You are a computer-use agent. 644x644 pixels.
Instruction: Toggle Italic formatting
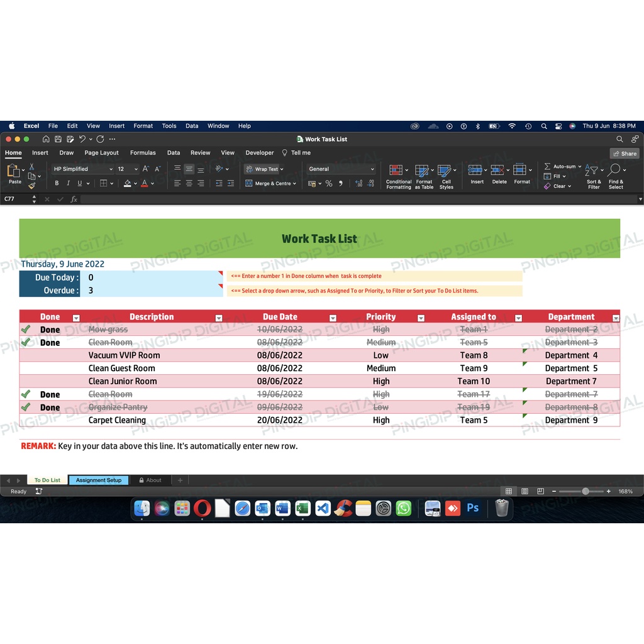(x=68, y=184)
